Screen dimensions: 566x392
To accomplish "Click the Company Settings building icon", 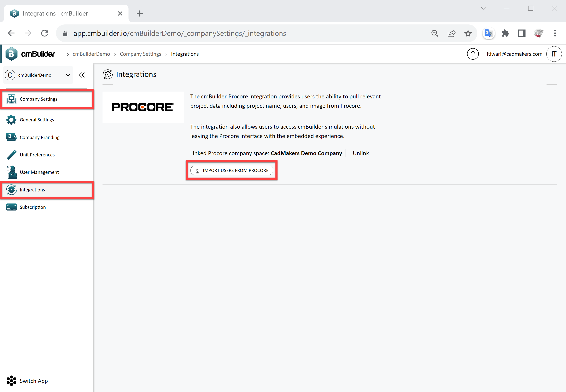I will 11,99.
